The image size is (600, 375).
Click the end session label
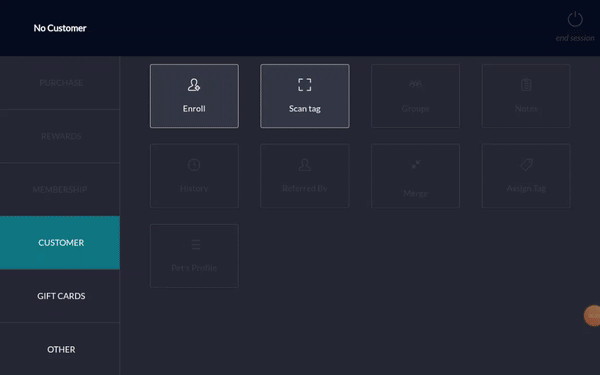(x=575, y=38)
